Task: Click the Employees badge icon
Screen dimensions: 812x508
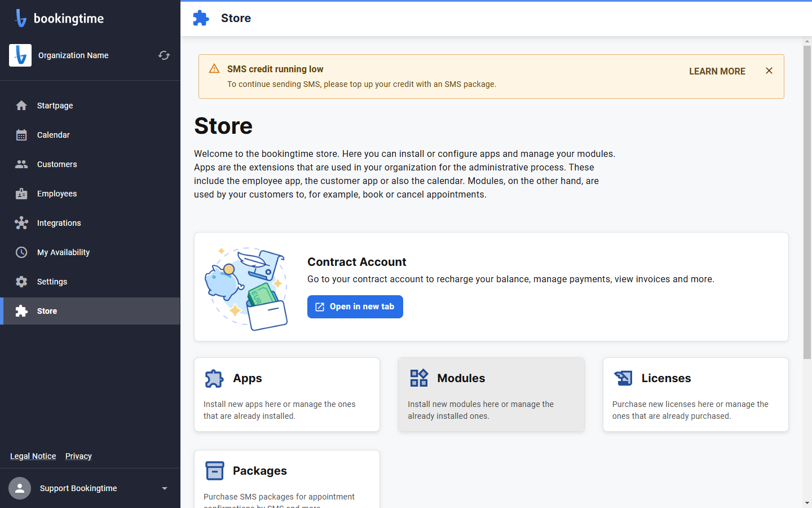Action: click(x=21, y=194)
